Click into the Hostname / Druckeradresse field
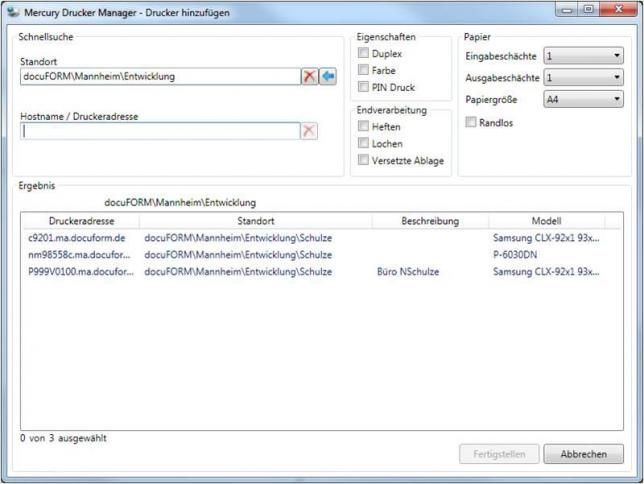The height and width of the screenshot is (484, 644). [160, 131]
